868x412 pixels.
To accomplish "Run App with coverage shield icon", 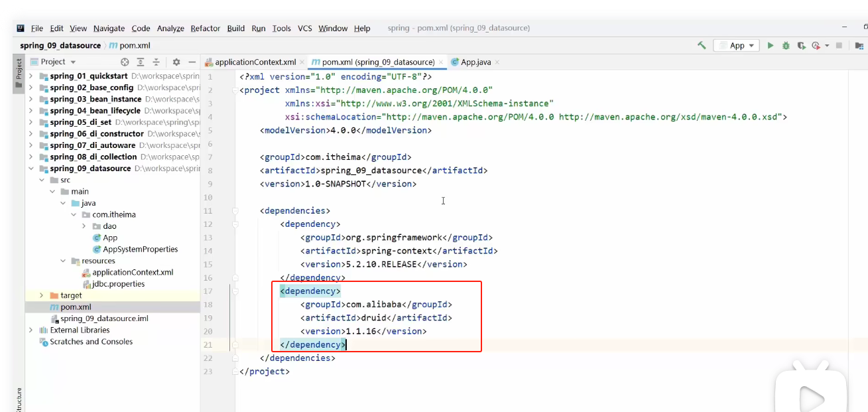I will coord(801,46).
